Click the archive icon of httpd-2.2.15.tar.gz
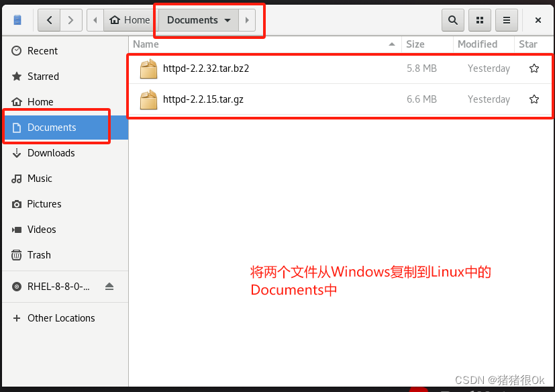Image resolution: width=555 pixels, height=392 pixels. (149, 99)
